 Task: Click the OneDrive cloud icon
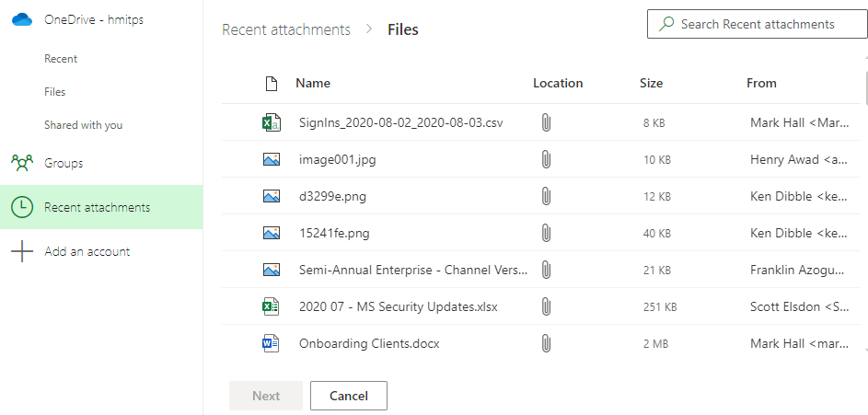coord(22,19)
